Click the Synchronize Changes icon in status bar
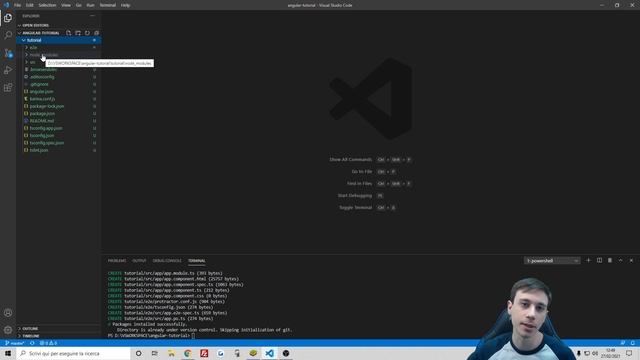The image size is (640, 360). pyautogui.click(x=32, y=343)
